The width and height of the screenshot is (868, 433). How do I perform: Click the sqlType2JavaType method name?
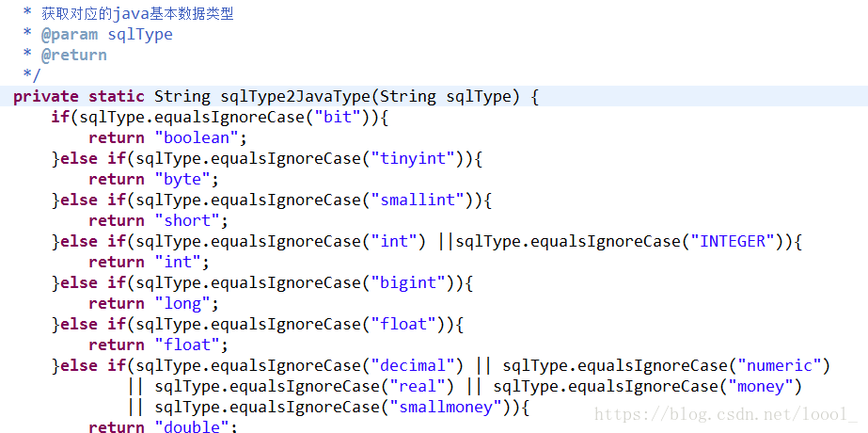tap(295, 96)
